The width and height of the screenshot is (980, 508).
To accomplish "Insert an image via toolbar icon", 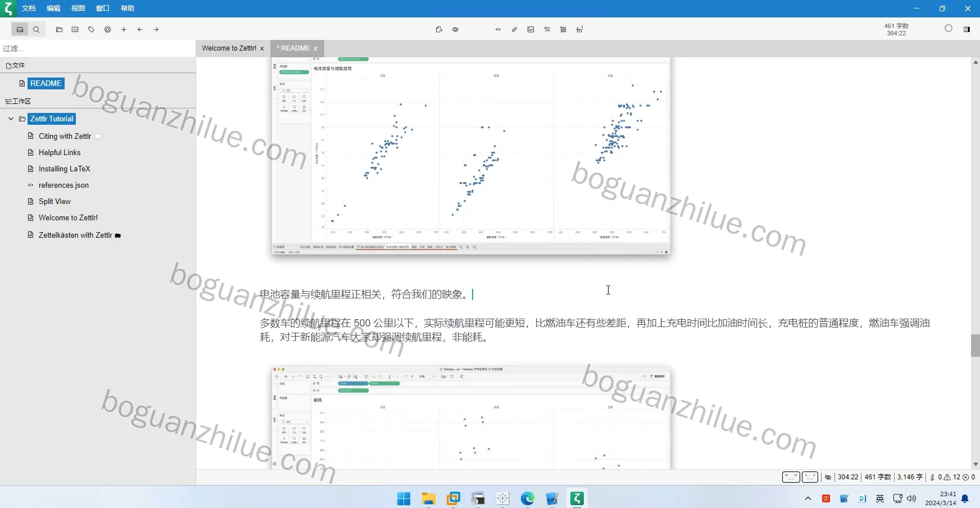I will point(530,29).
